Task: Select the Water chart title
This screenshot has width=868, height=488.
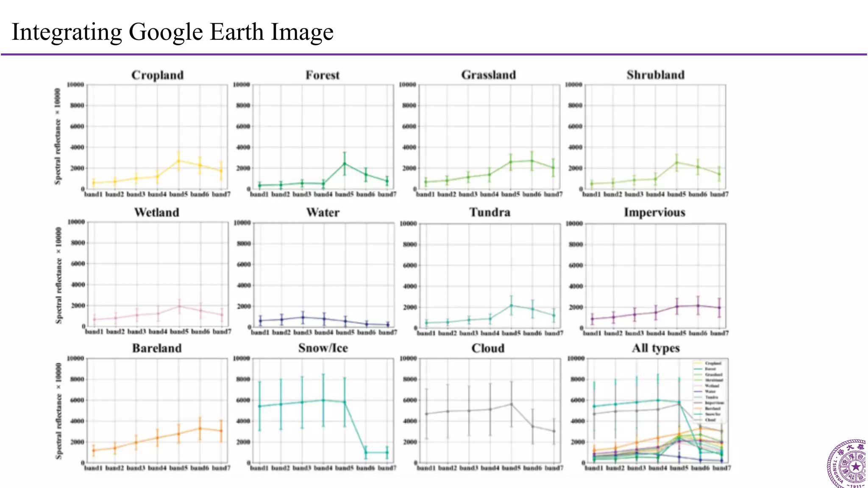Action: (x=323, y=212)
